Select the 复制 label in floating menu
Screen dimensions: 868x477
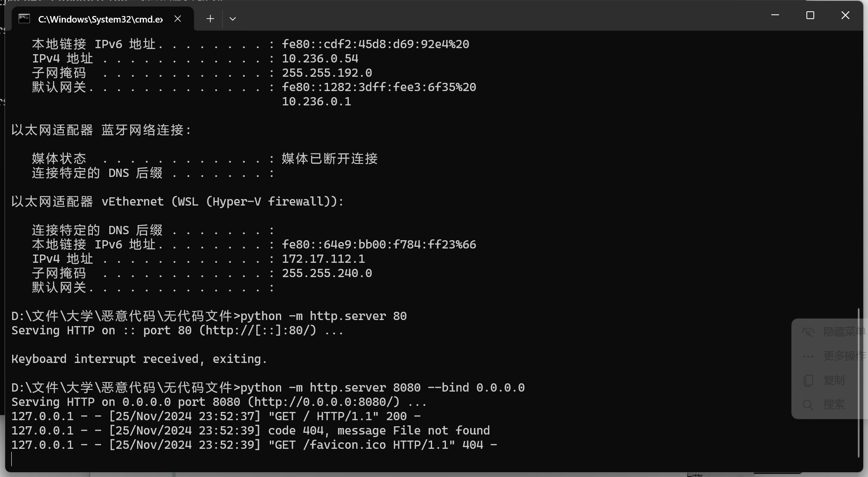[834, 380]
